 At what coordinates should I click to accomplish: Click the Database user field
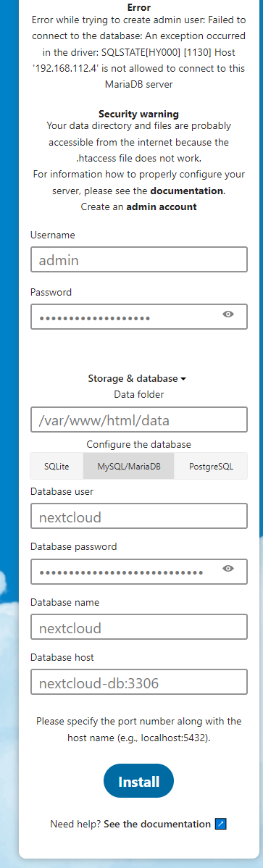click(138, 516)
